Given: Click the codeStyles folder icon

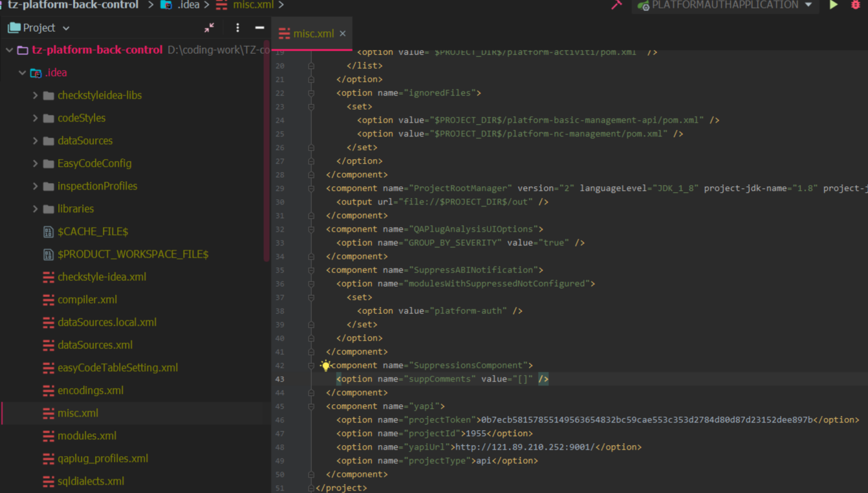Looking at the screenshot, I should point(49,118).
